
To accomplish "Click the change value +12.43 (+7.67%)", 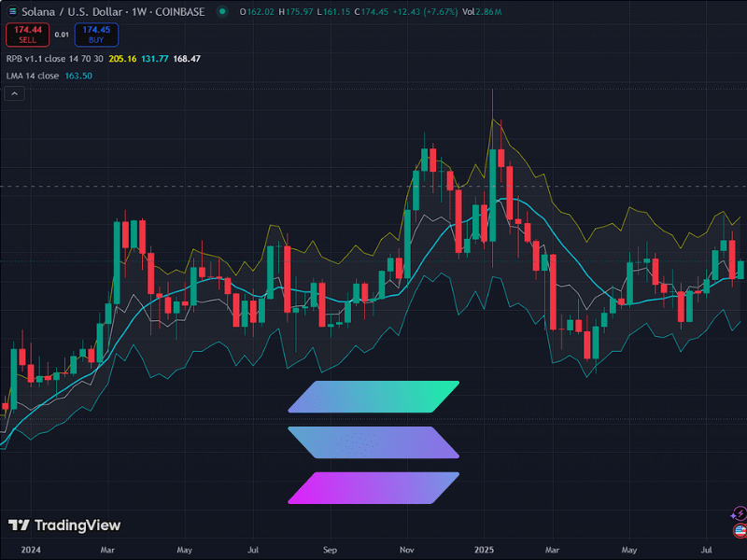I will (x=425, y=12).
